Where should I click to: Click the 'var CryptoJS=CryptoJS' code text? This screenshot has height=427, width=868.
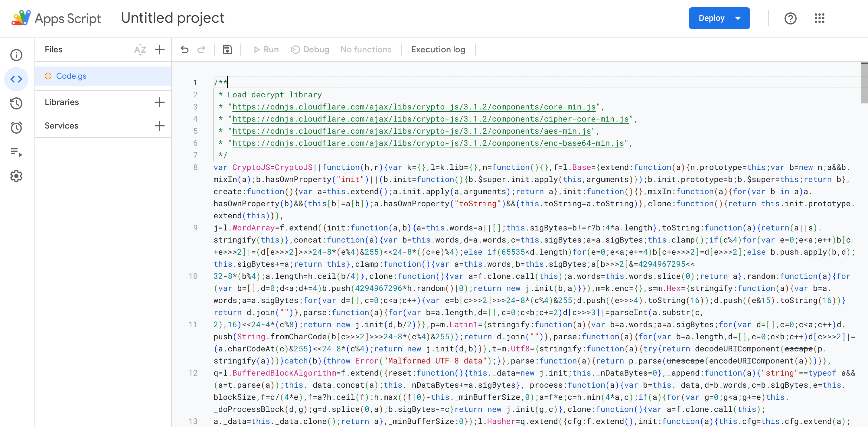click(x=263, y=168)
